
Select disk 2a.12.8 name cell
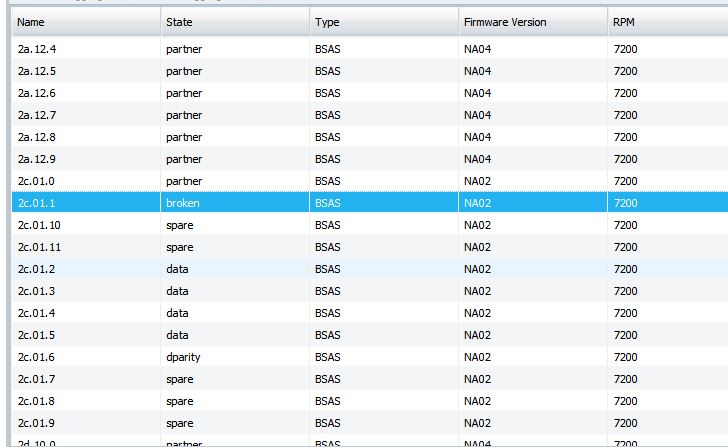coord(86,137)
